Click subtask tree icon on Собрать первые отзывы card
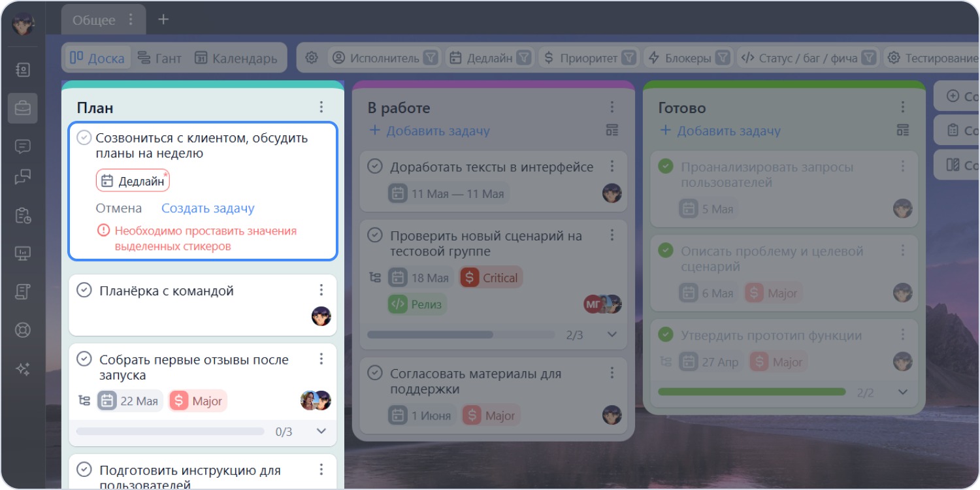 (84, 400)
